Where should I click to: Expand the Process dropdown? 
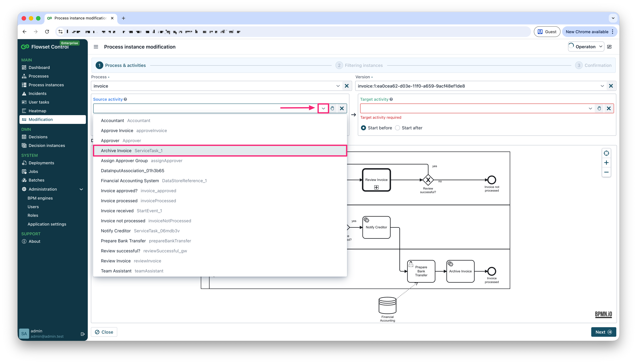[x=338, y=86]
